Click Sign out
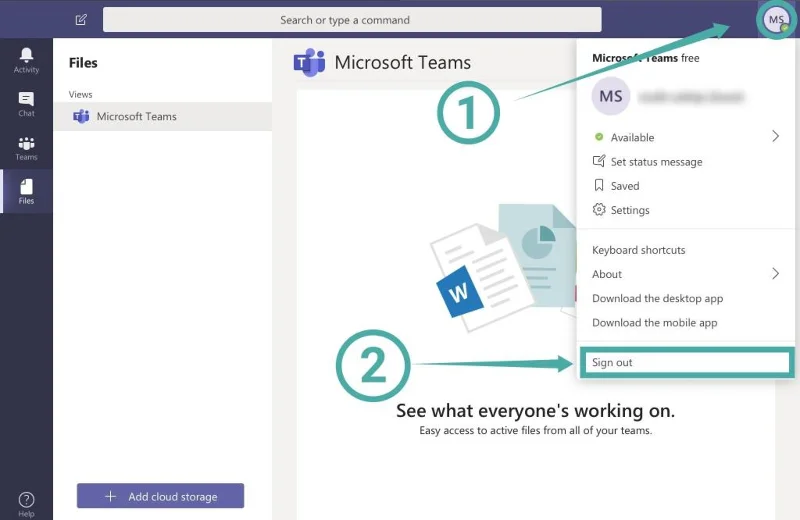800x520 pixels. coord(686,362)
